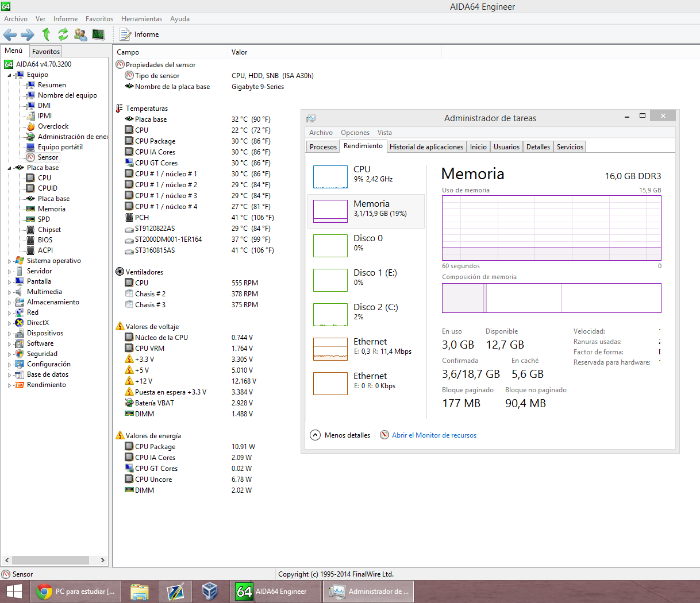
Task: Click the Campo column header
Action: click(x=170, y=52)
